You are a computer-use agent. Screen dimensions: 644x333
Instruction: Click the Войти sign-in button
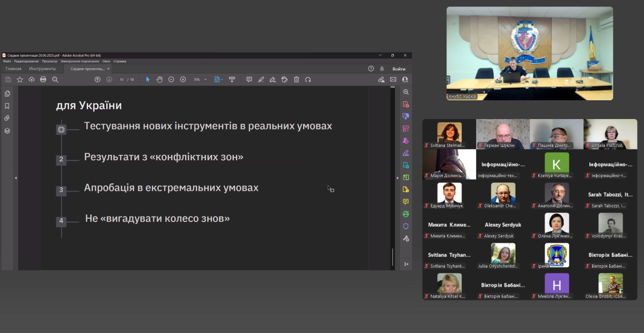coord(399,69)
